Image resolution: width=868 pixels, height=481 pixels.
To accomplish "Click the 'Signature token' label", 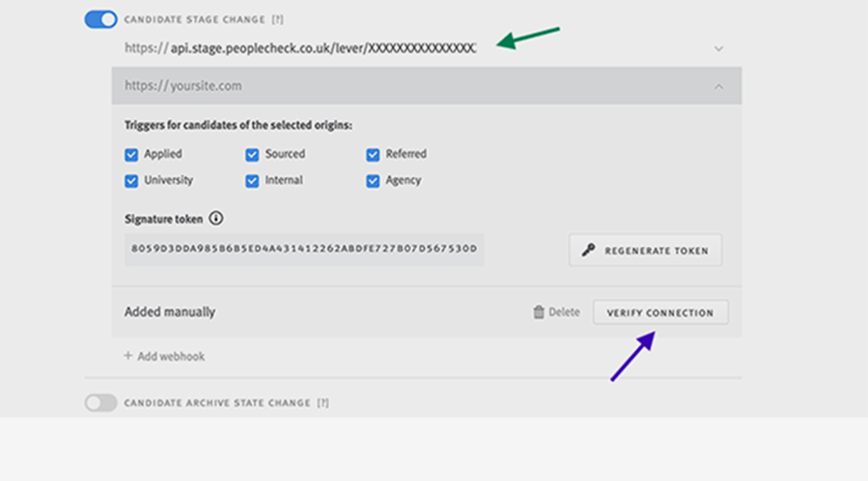I will [163, 219].
